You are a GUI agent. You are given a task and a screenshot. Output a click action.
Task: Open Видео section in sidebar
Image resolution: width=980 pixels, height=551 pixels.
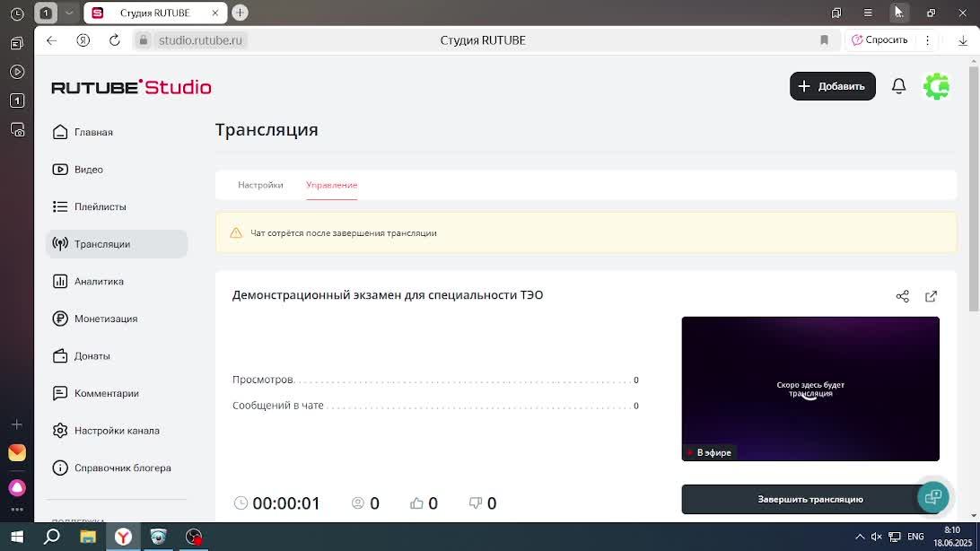78,170
